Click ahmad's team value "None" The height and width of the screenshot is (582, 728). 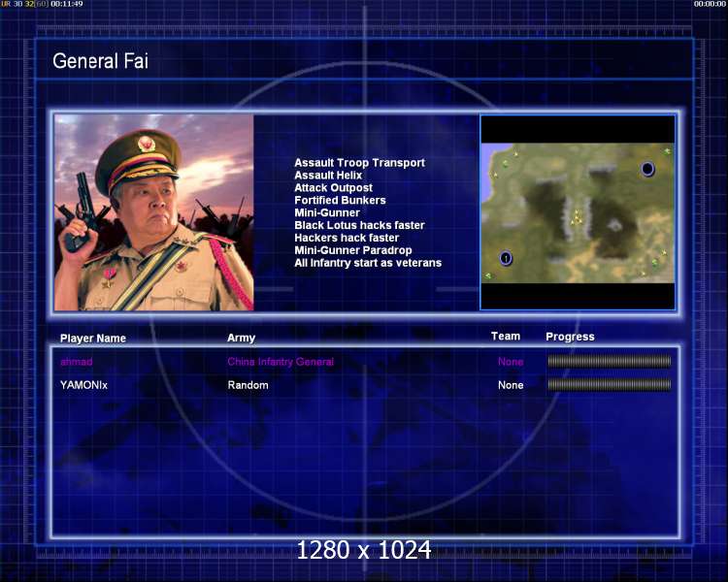click(x=511, y=362)
